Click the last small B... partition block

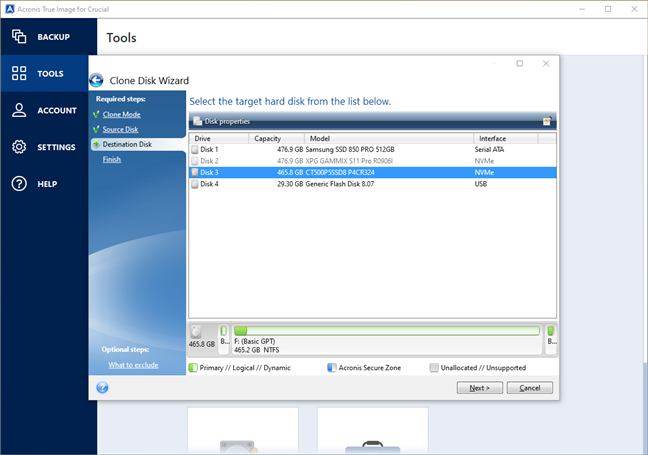point(551,339)
